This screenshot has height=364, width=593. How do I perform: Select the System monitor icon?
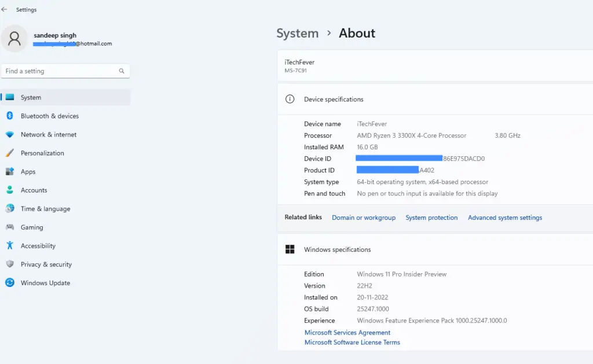[x=10, y=97]
